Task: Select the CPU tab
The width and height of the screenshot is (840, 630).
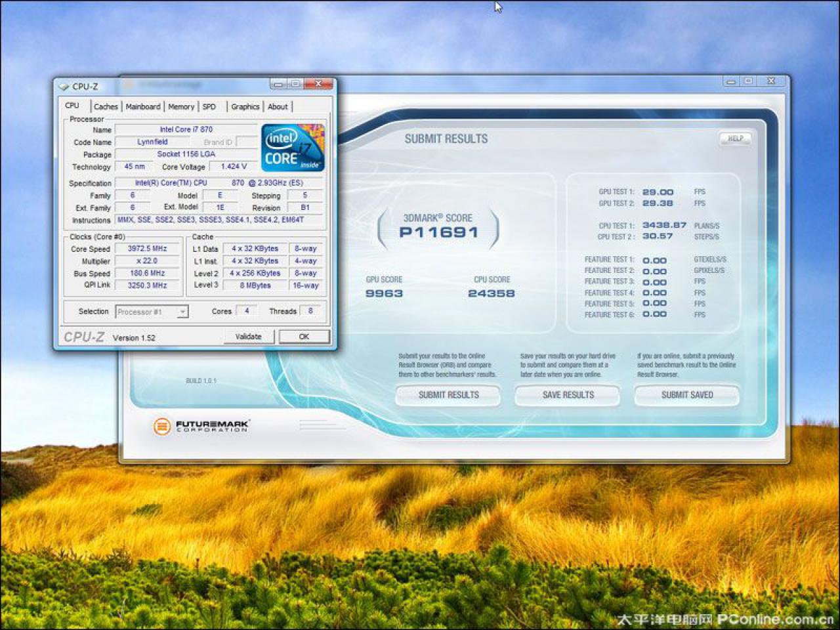Action: pyautogui.click(x=72, y=106)
